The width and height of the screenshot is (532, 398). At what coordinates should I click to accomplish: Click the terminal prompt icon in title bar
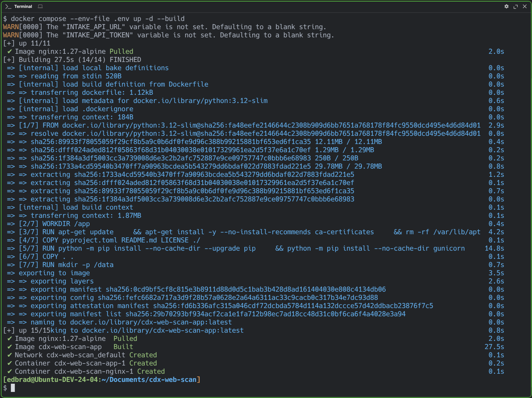(8, 6)
